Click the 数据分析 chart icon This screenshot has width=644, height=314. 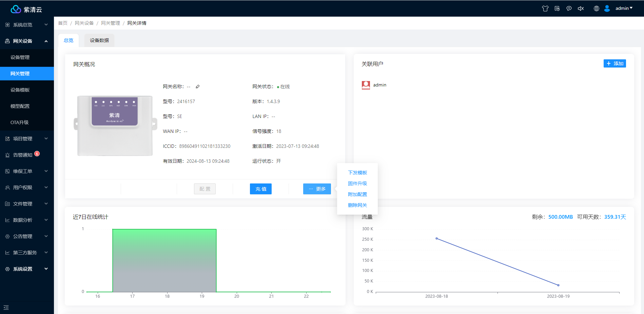tap(7, 220)
